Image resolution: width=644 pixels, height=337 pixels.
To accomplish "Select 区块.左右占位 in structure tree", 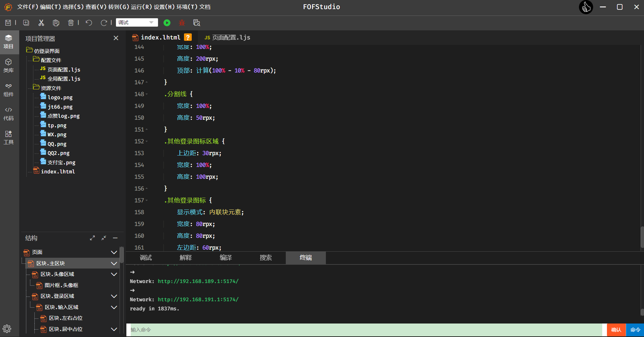I will point(66,318).
